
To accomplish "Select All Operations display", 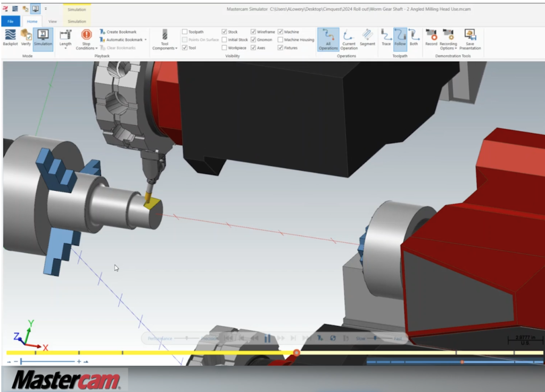I will coord(328,39).
